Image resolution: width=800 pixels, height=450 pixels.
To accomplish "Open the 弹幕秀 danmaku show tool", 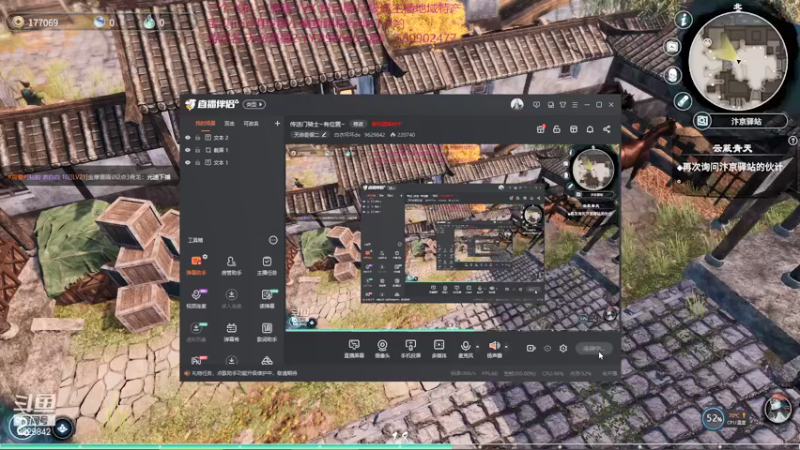I will coord(231,332).
